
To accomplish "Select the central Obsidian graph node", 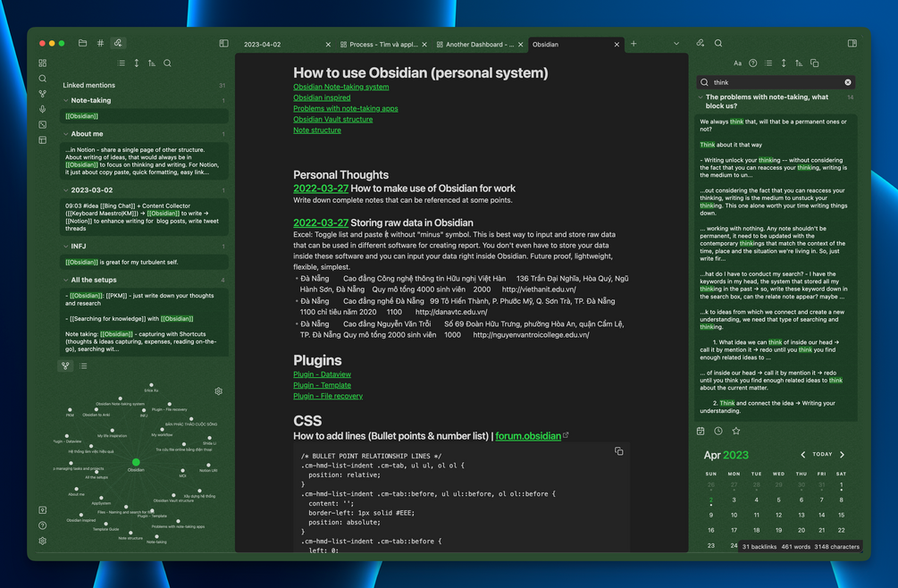I will [x=136, y=462].
